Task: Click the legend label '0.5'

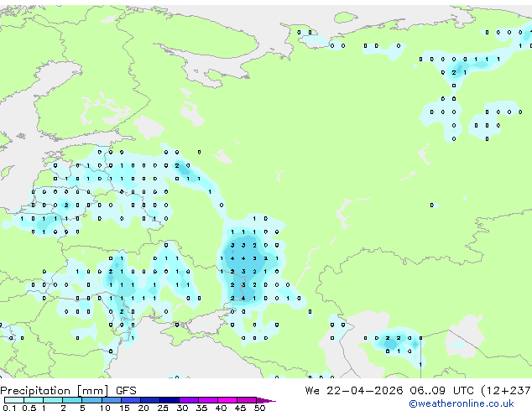Action: click(29, 408)
